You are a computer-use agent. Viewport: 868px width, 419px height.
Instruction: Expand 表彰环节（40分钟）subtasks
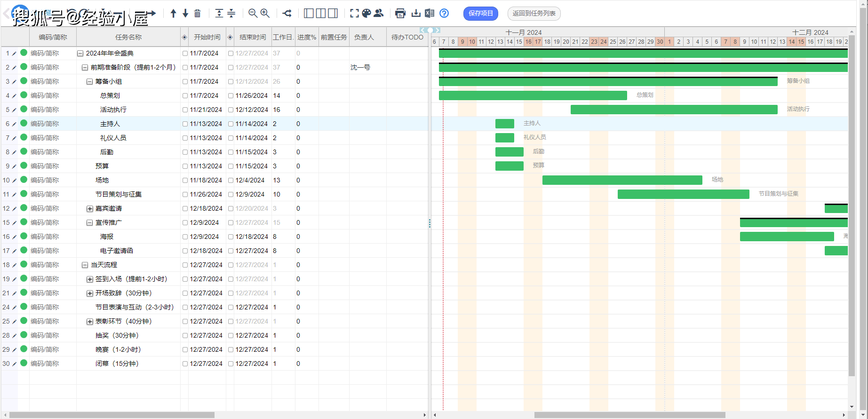pyautogui.click(x=89, y=322)
